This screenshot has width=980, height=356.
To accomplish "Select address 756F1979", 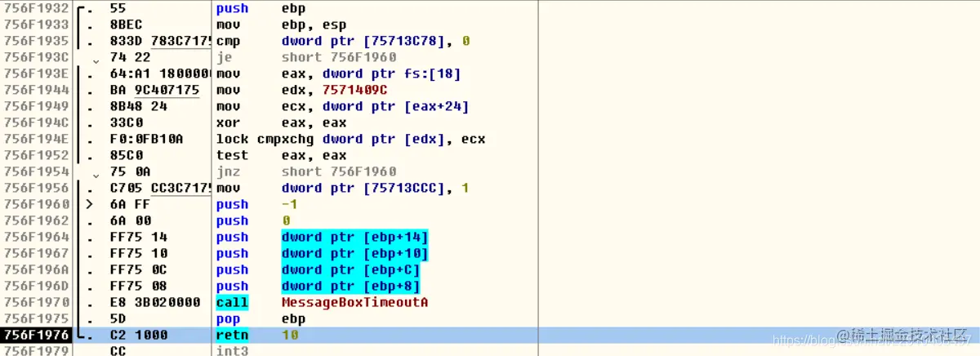I will 36,351.
